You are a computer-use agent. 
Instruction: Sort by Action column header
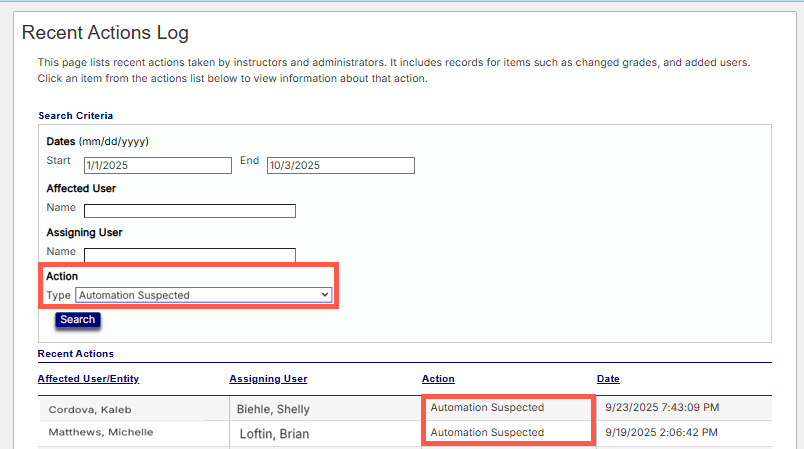438,379
